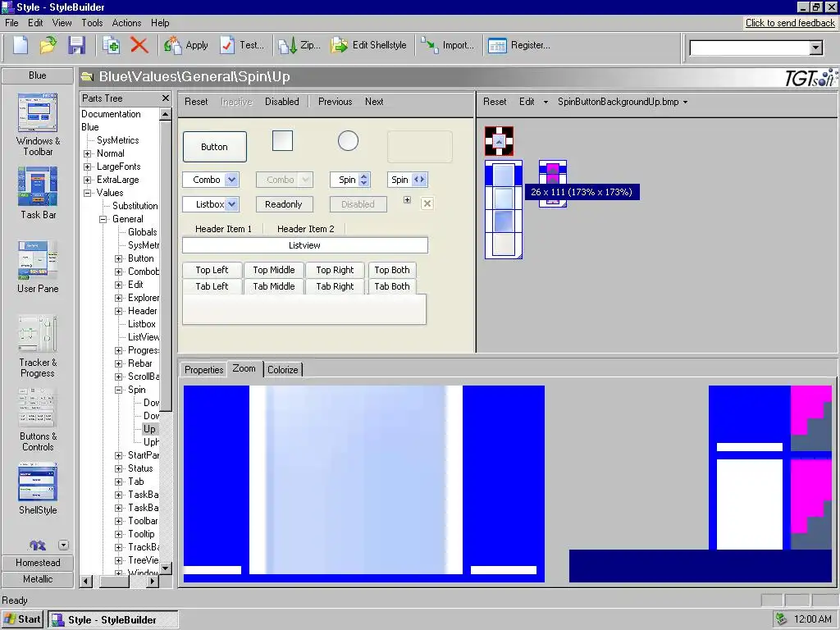Click Reset in the preview toolbar

[196, 102]
